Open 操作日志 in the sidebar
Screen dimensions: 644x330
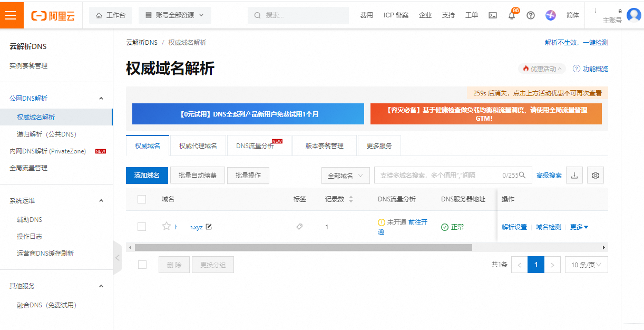[x=30, y=236]
